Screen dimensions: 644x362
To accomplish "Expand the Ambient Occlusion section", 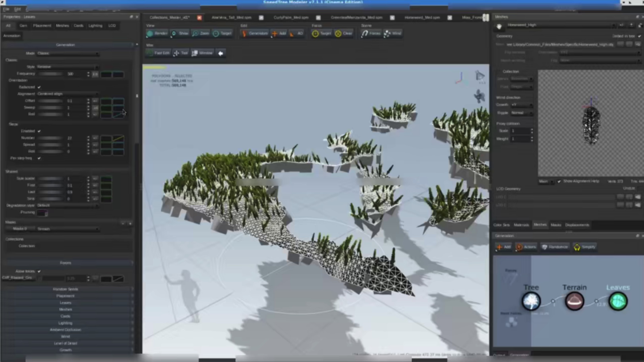I will tap(66, 330).
